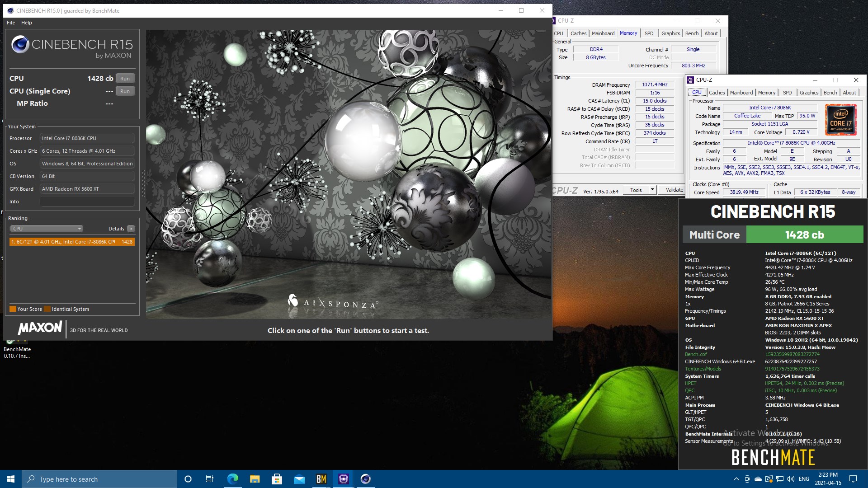Open Graphics tab in front CPU-Z window
The image size is (868, 488).
click(x=809, y=93)
